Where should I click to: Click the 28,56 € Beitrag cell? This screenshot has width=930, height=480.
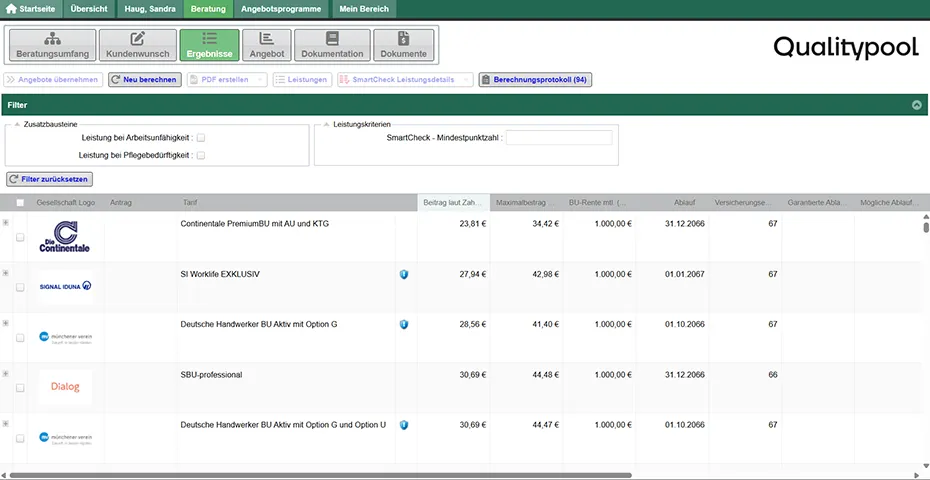point(473,325)
